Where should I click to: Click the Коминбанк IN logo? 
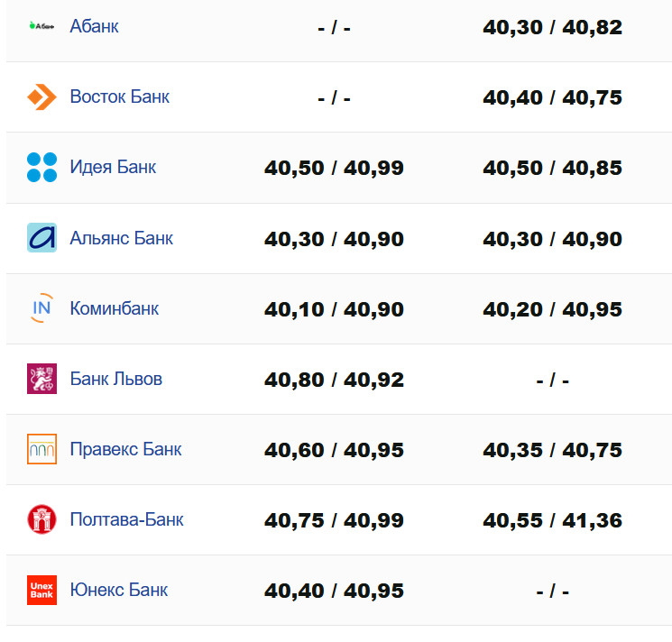41,308
